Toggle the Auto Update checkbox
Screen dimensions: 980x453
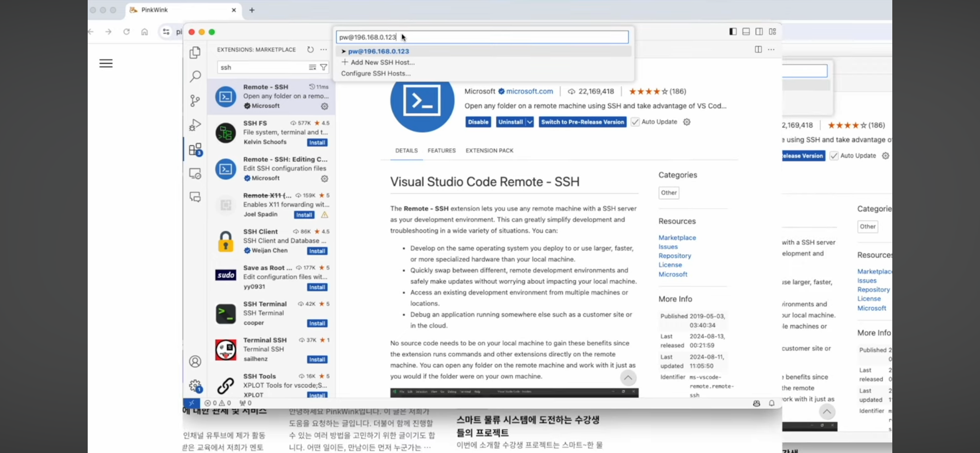pos(635,122)
